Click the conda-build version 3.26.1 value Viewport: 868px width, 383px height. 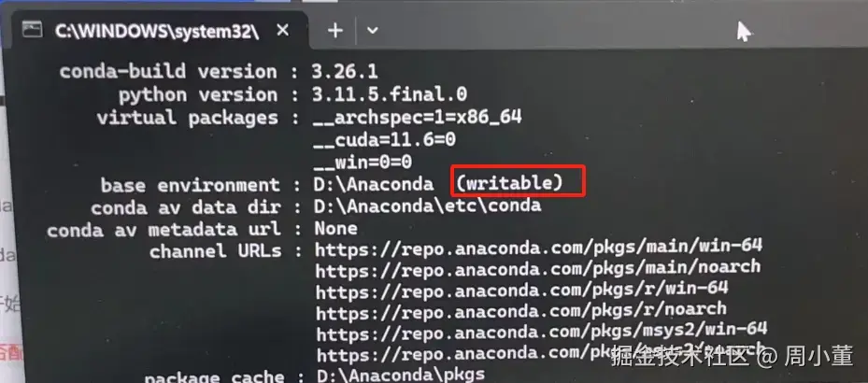(x=345, y=71)
